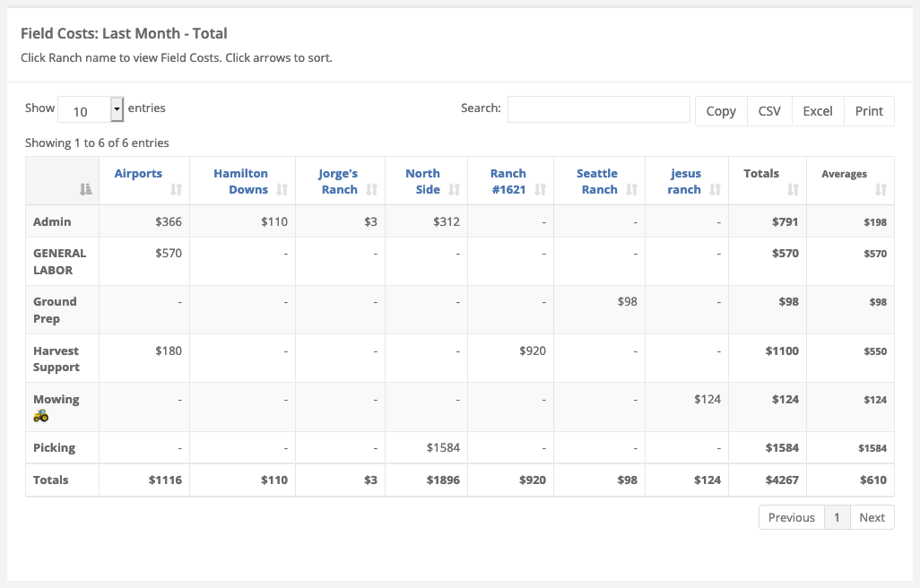The height and width of the screenshot is (588, 920).
Task: Export table with Excel button
Action: coord(817,111)
